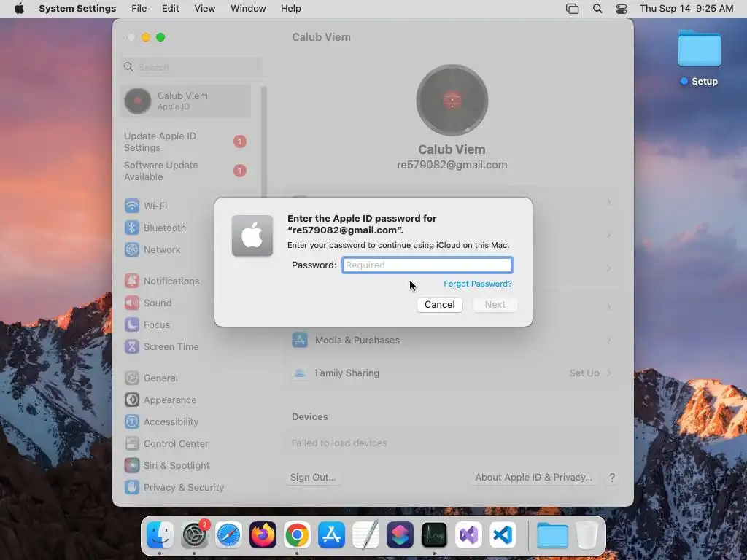Open the folder stack in the Dock

click(x=552, y=534)
